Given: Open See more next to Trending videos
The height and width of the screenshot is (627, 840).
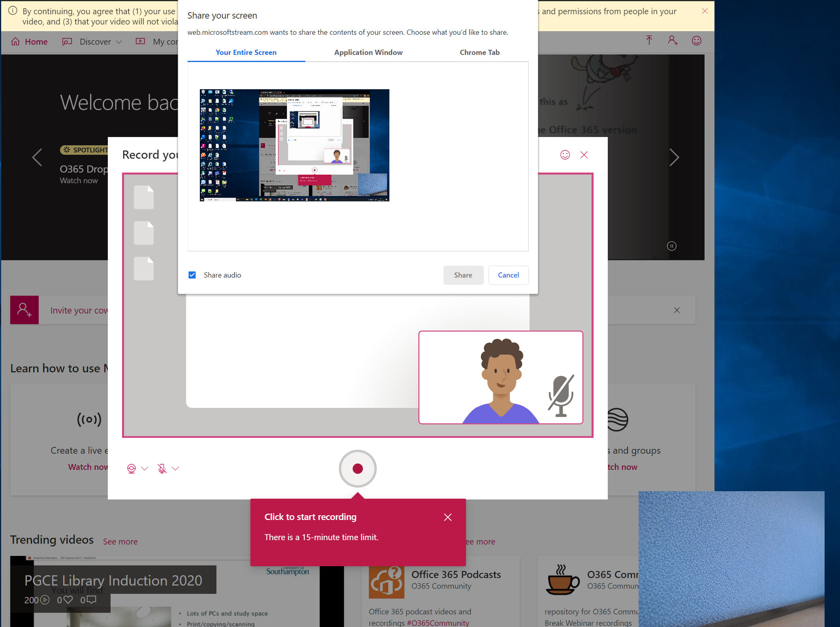Looking at the screenshot, I should pos(120,542).
